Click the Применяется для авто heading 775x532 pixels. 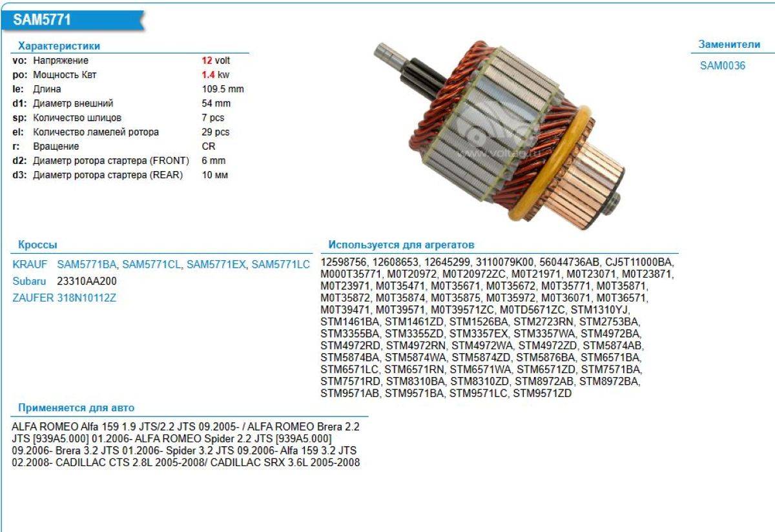[x=76, y=407]
